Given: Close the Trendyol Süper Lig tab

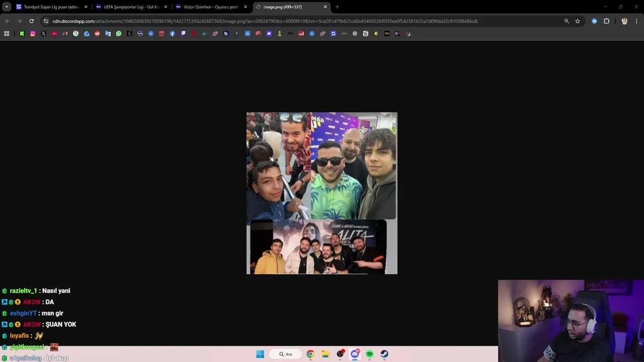Looking at the screenshot, I should 86,7.
